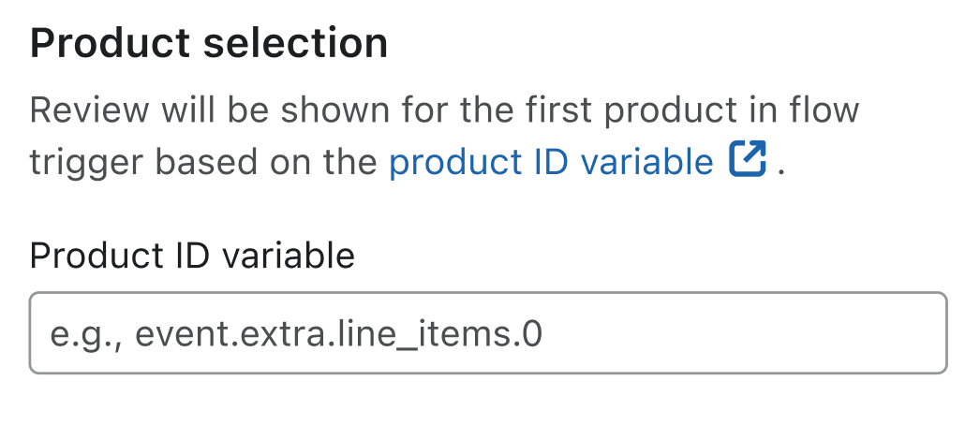The height and width of the screenshot is (425, 980).
Task: Click the Product selection heading
Action: (209, 44)
